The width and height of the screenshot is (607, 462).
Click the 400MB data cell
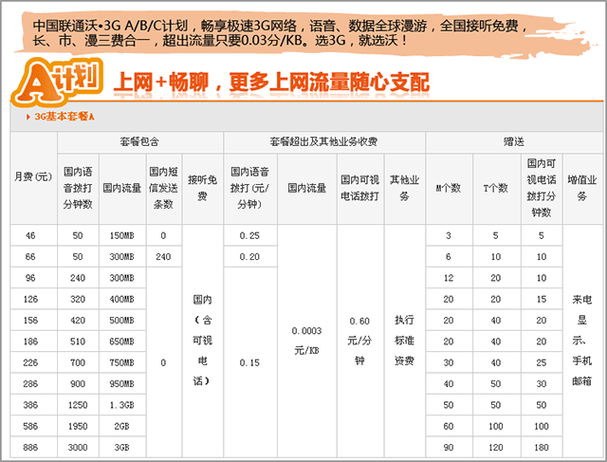(x=122, y=299)
